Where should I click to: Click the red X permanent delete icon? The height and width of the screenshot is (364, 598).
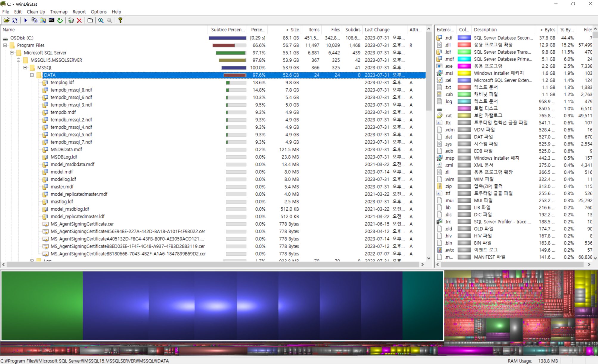(x=79, y=20)
